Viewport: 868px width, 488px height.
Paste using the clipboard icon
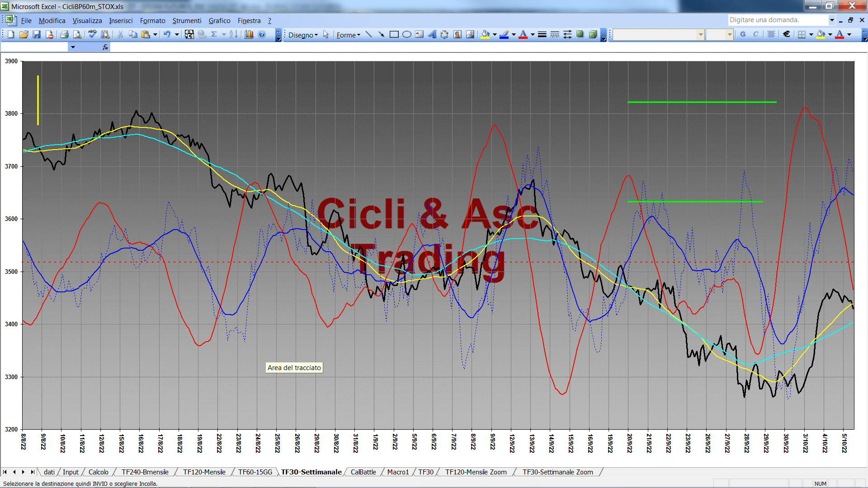tap(146, 34)
